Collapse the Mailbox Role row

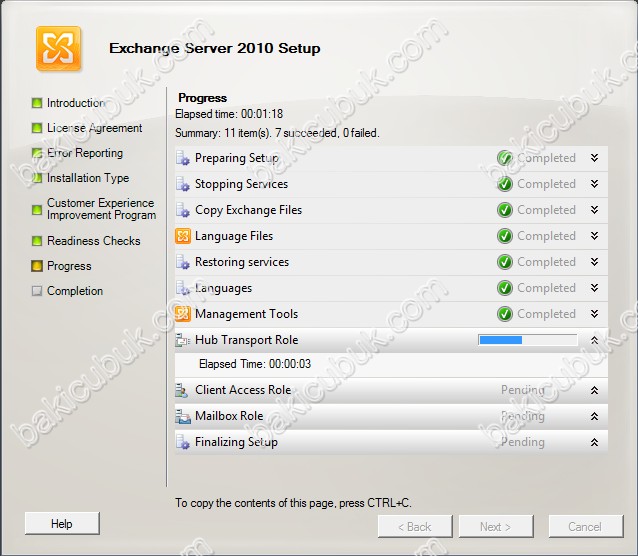[594, 416]
